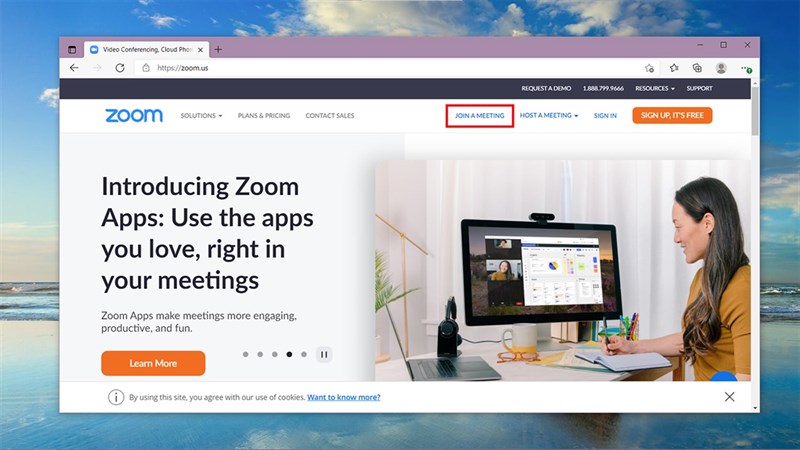Screen dimensions: 800x450
Task: Select the first carousel slide dot
Action: coord(245,354)
